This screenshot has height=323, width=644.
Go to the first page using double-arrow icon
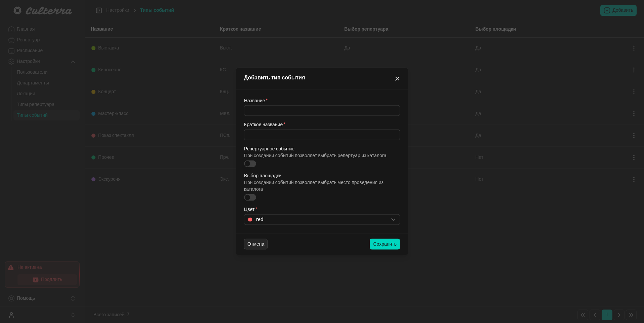click(583, 315)
